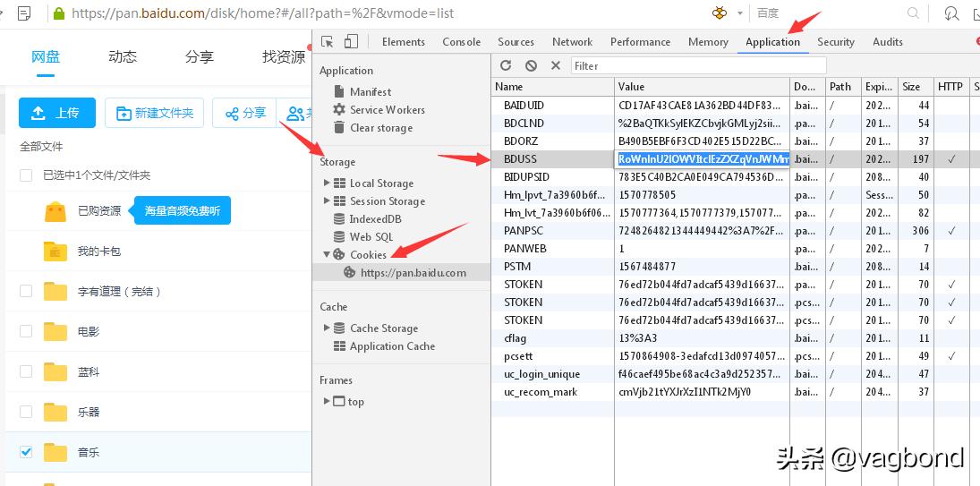Click the undo arrow icon in browser toolbar
The width and height of the screenshot is (980, 486).
[951, 13]
